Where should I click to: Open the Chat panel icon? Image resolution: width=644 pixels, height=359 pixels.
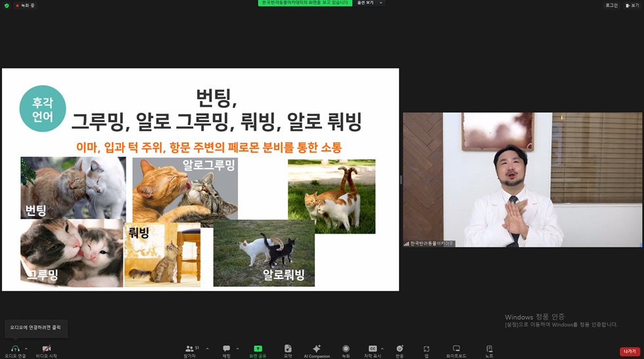[226, 348]
